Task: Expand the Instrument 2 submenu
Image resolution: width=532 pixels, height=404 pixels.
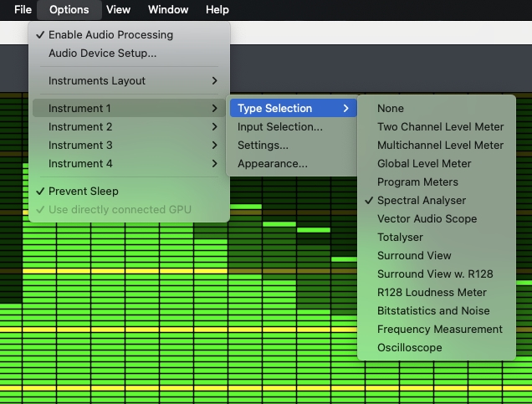Action: click(x=129, y=127)
